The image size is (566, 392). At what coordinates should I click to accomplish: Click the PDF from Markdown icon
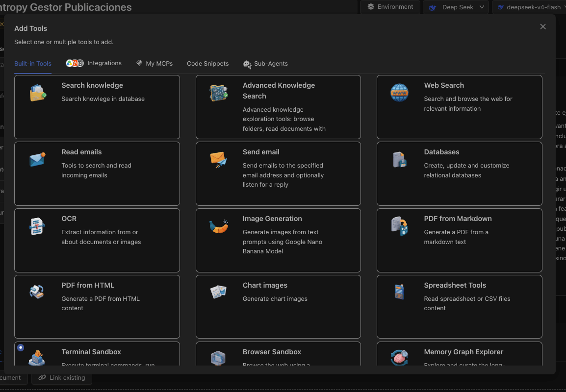coord(399,226)
